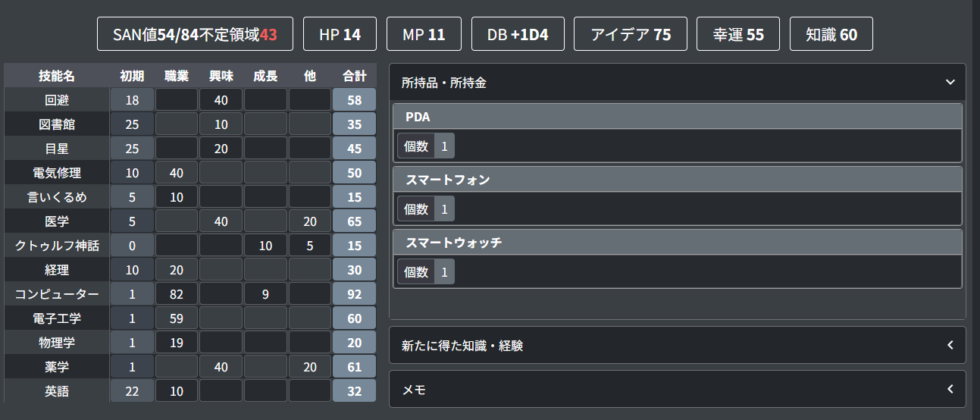Edit the 職業 points field for 電子工学

point(177,318)
